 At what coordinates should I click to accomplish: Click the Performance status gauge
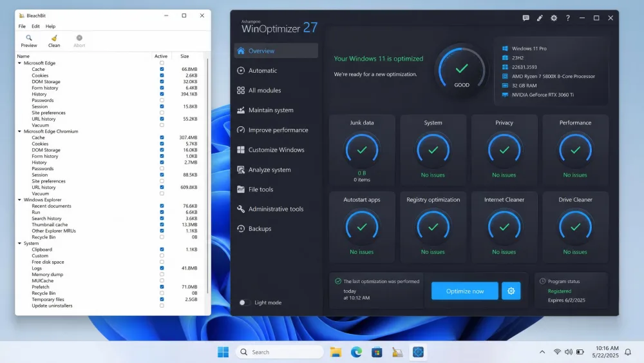click(575, 150)
